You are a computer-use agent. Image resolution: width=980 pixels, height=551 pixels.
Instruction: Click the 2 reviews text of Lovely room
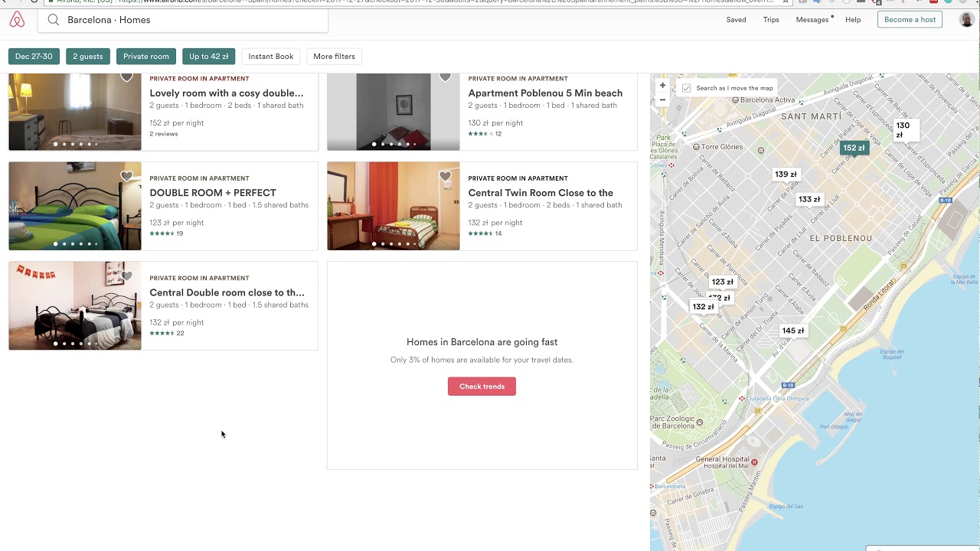click(x=164, y=134)
